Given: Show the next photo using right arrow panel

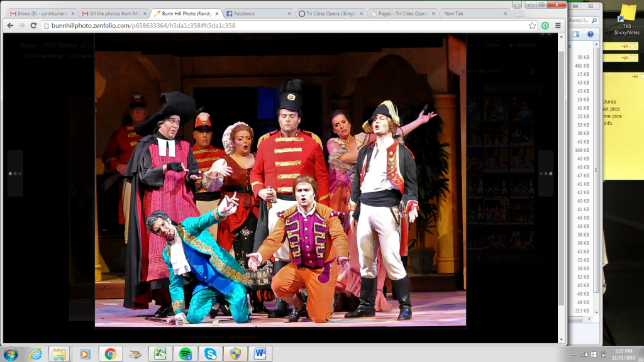Looking at the screenshot, I should (545, 173).
